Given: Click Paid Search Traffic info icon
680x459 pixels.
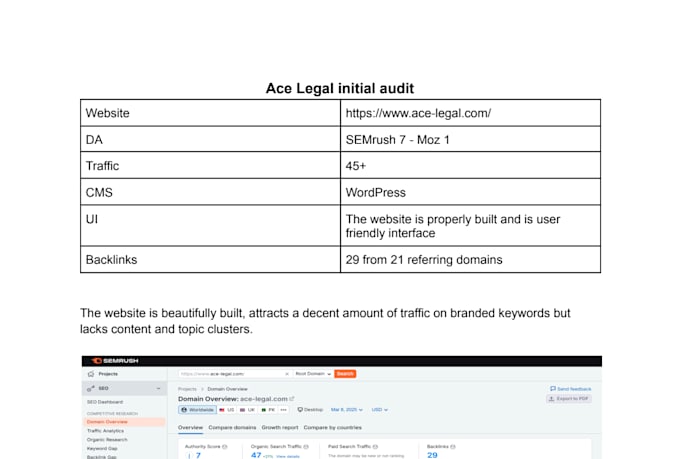Looking at the screenshot, I should click(376, 446).
